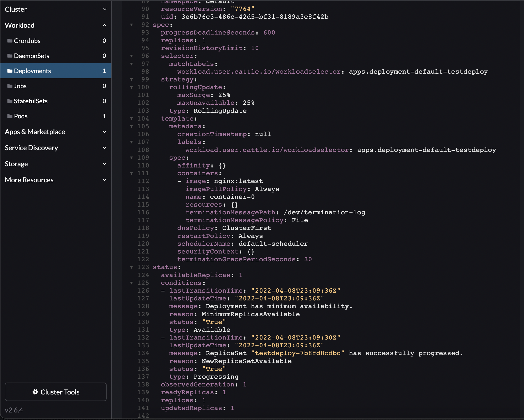Click the gear icon on Cluster Tools
Viewport: 524px width, 420px height.
click(x=35, y=392)
